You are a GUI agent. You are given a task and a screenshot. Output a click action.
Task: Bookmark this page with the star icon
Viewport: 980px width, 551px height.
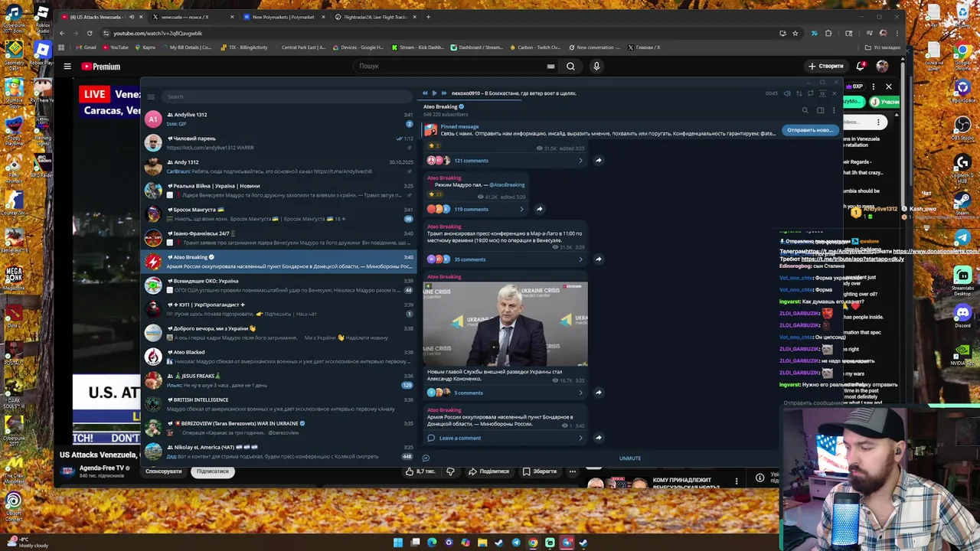(795, 33)
